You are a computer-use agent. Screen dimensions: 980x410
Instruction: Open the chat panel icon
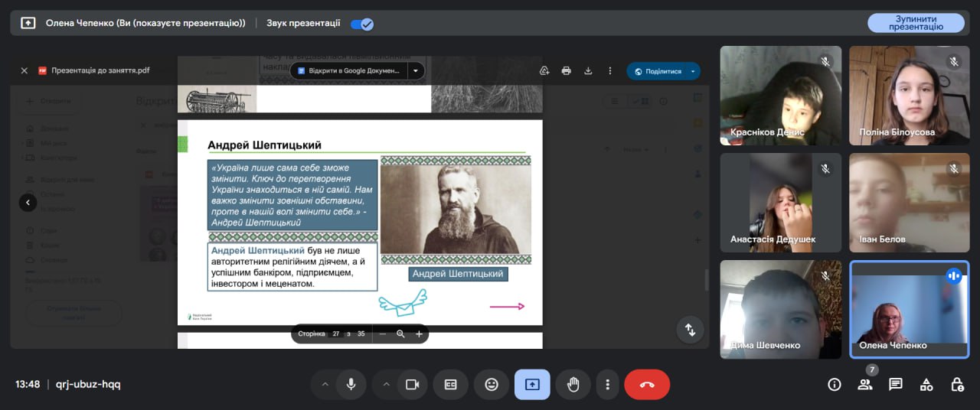coord(896,385)
